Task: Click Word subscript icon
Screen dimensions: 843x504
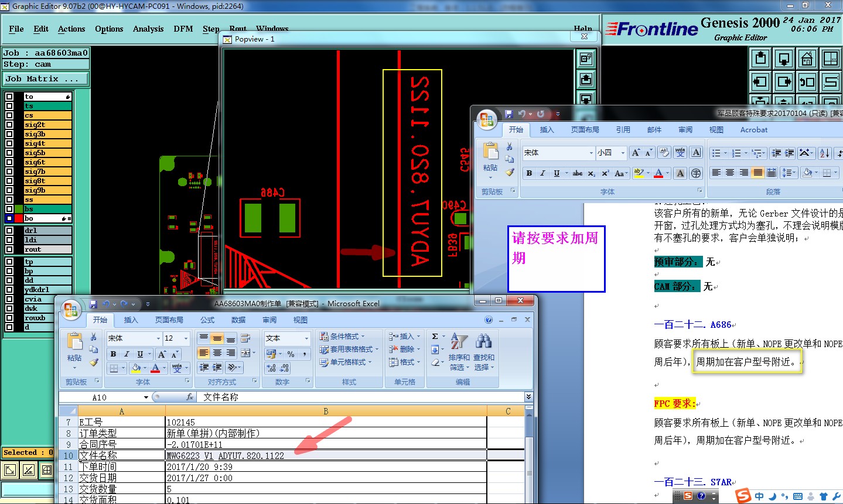Action: coord(592,173)
